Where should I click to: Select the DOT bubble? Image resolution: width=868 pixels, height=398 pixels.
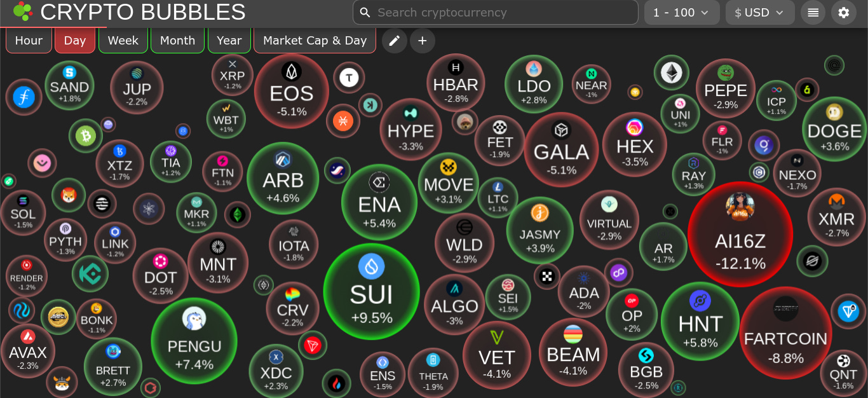click(161, 276)
